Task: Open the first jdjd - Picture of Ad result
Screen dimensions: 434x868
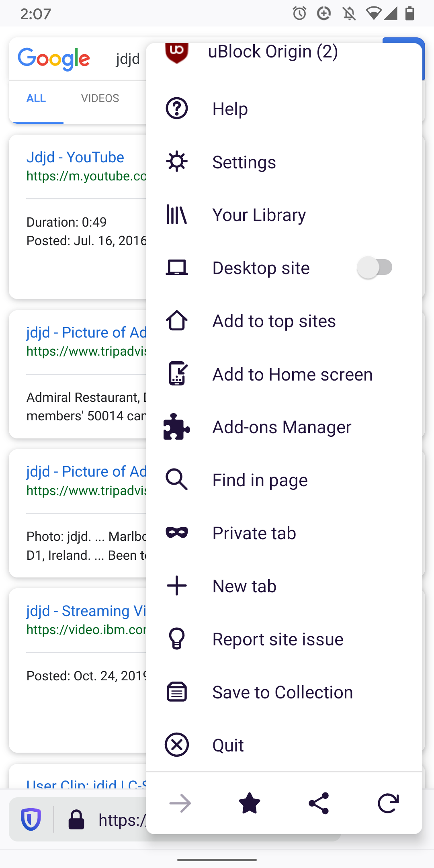Action: 86,333
